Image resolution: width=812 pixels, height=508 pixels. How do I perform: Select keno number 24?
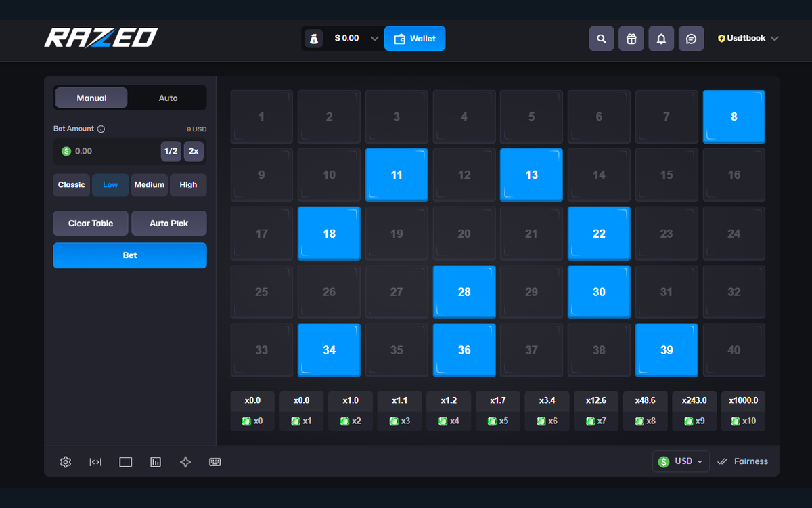[x=734, y=234]
